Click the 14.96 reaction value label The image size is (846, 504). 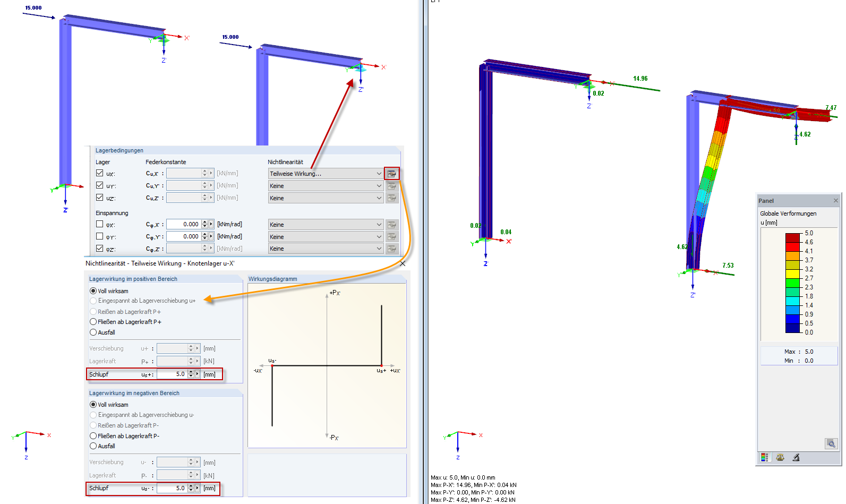(x=640, y=79)
